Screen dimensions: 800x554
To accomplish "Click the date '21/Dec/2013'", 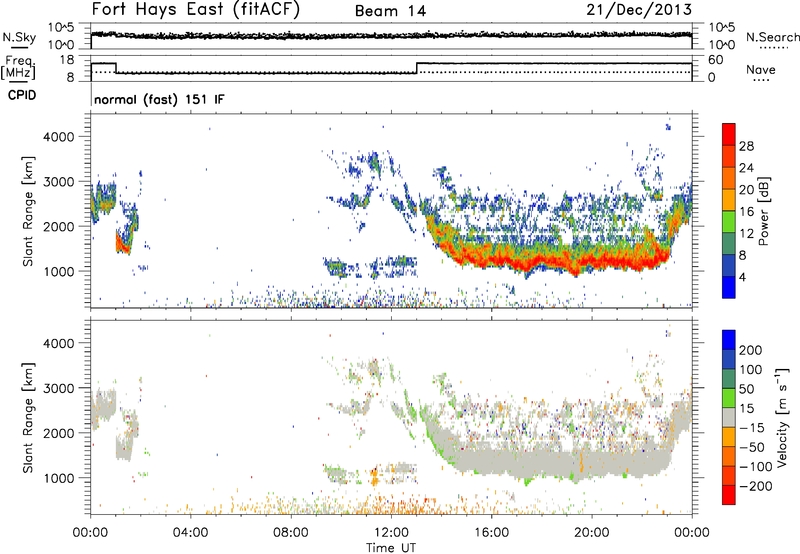I will tap(639, 10).
